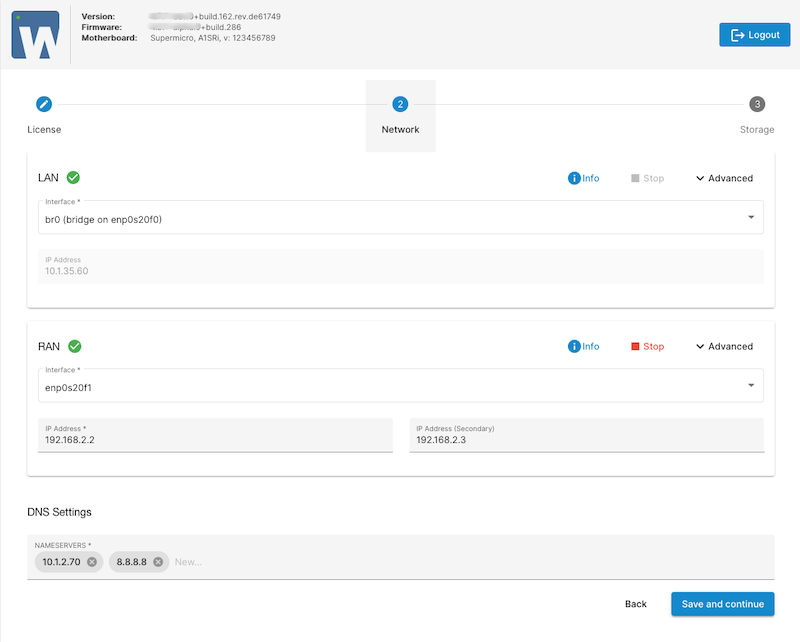
Task: Click the LAN Stop button
Action: [647, 178]
